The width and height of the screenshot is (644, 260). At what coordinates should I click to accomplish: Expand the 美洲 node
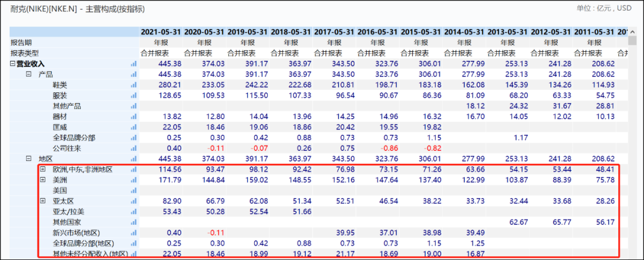coord(42,180)
